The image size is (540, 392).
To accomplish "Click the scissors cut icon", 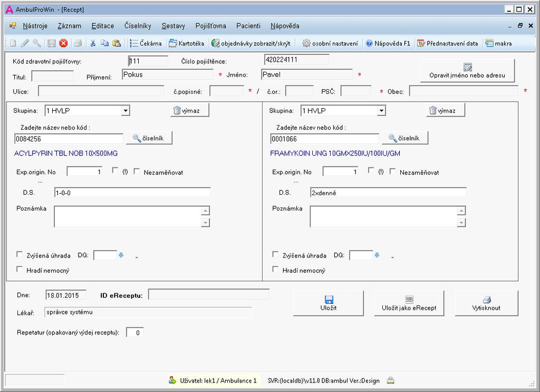I will tap(93, 43).
